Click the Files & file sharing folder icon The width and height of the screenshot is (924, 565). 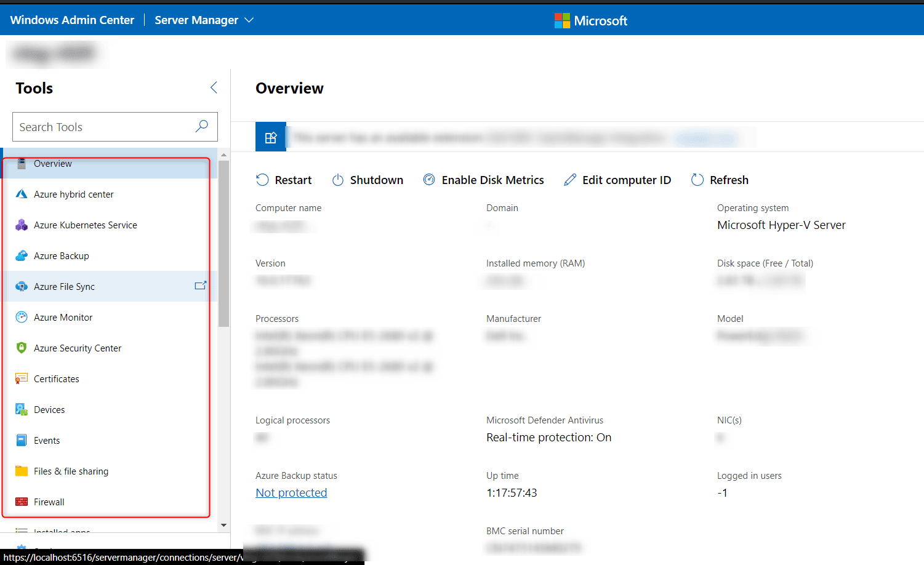click(x=22, y=471)
